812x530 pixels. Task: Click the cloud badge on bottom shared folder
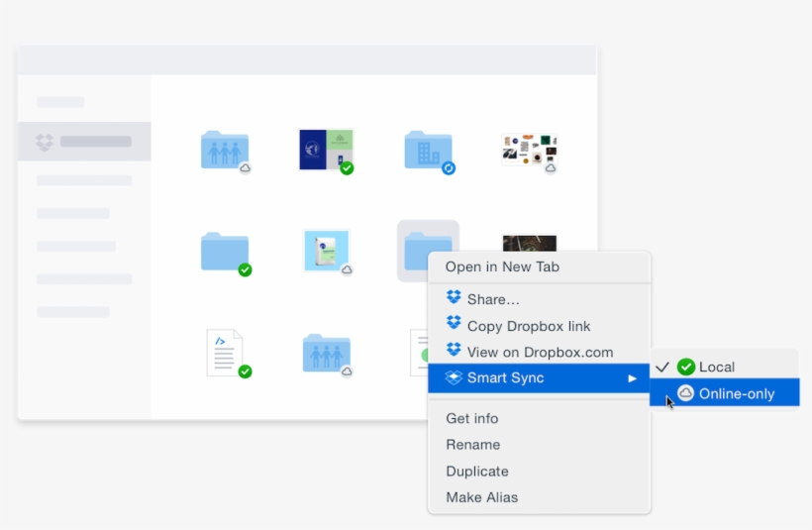(347, 371)
